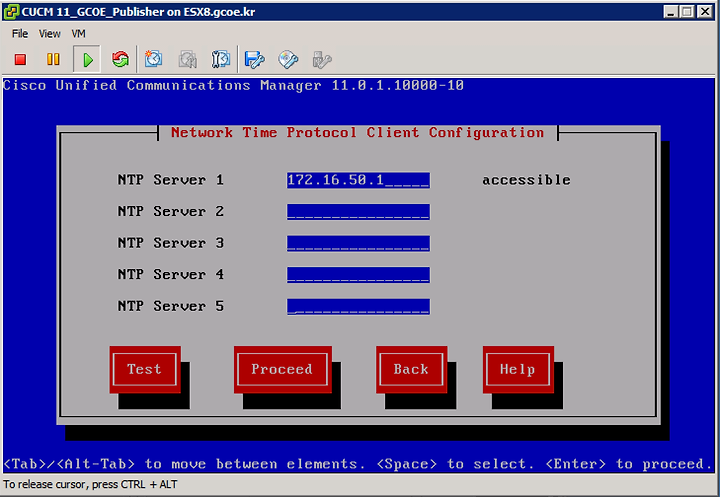The height and width of the screenshot is (497, 720).
Task: Click the revert to snapshot icon
Action: (187, 59)
